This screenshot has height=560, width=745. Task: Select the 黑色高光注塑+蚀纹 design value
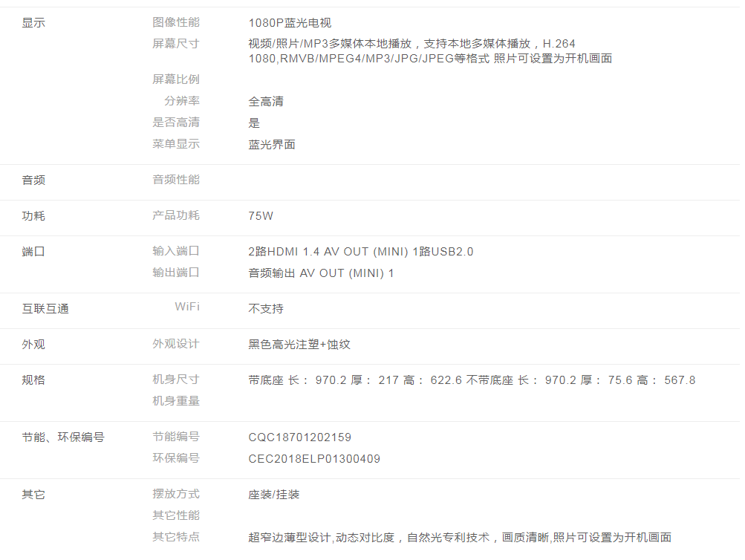coord(299,345)
